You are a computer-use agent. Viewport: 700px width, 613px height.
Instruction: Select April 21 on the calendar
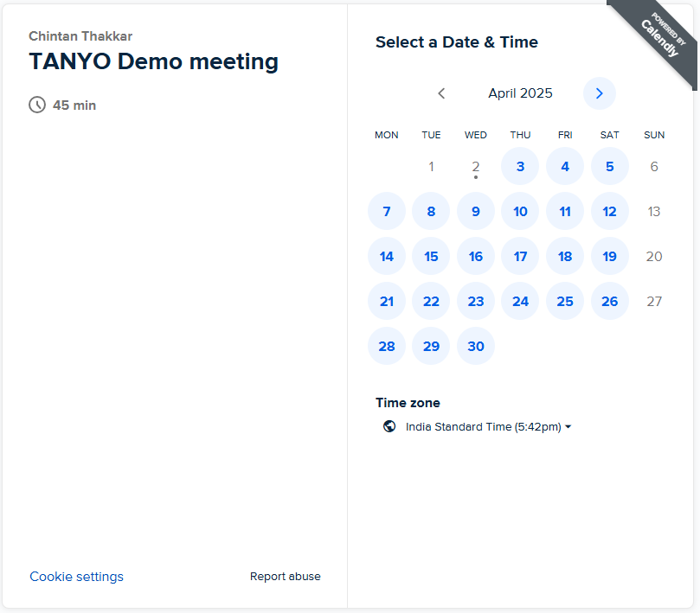click(387, 302)
